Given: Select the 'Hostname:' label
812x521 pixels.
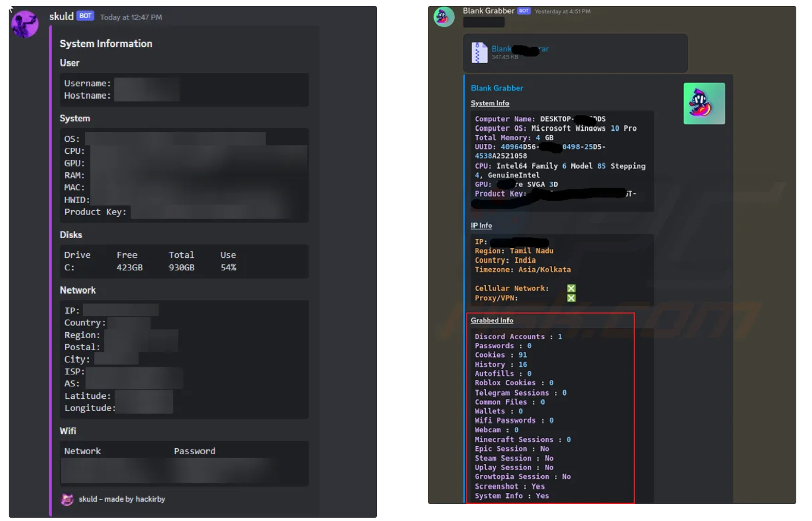Looking at the screenshot, I should pyautogui.click(x=87, y=95).
